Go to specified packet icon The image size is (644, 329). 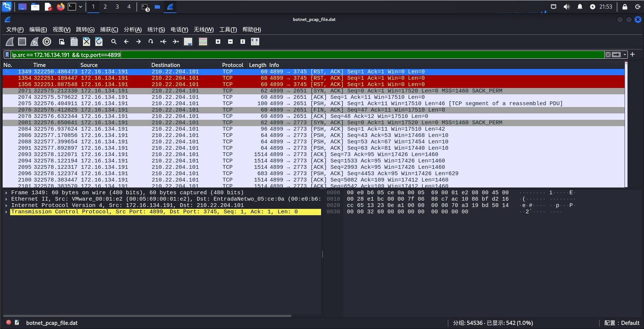click(x=151, y=42)
